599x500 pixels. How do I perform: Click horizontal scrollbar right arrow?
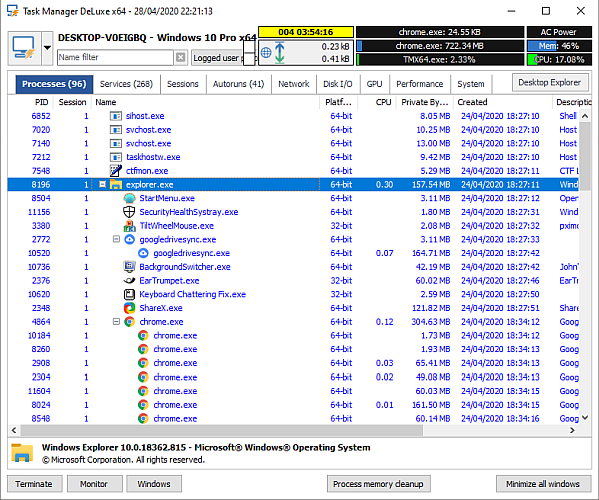(x=572, y=430)
